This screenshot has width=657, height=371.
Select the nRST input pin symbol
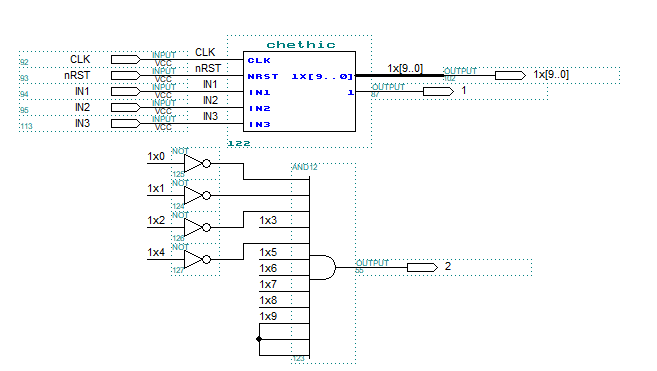pos(126,75)
